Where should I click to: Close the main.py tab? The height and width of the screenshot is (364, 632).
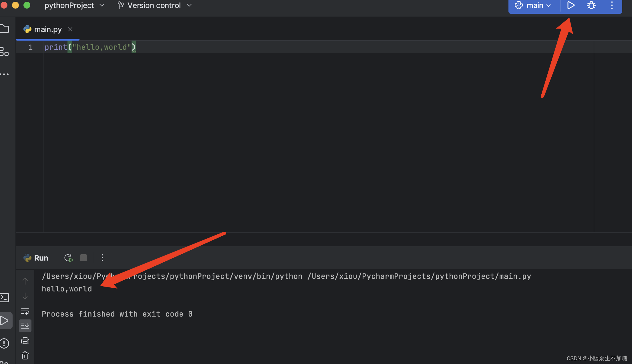coord(70,29)
